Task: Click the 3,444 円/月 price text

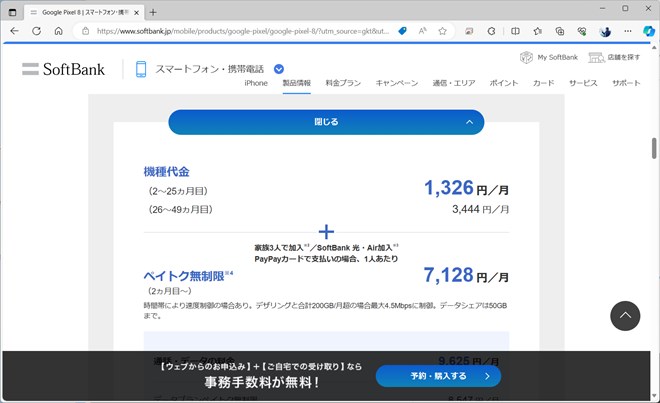Action: pos(480,209)
